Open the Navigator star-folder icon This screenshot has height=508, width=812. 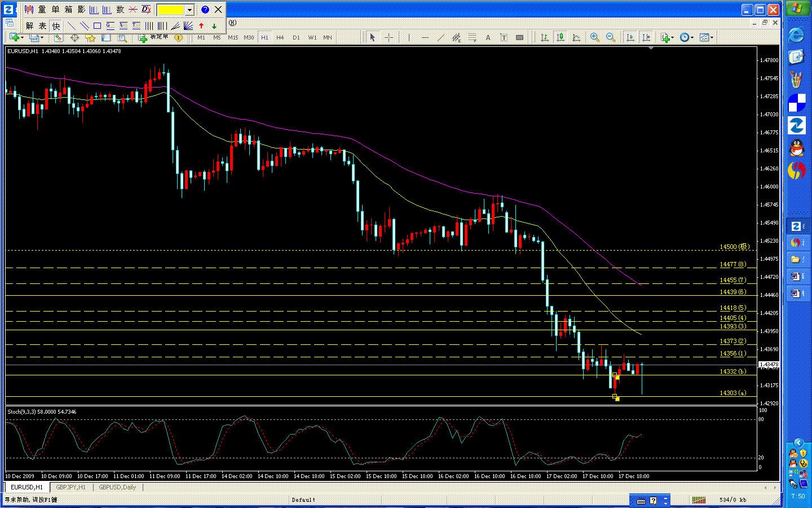click(90, 38)
